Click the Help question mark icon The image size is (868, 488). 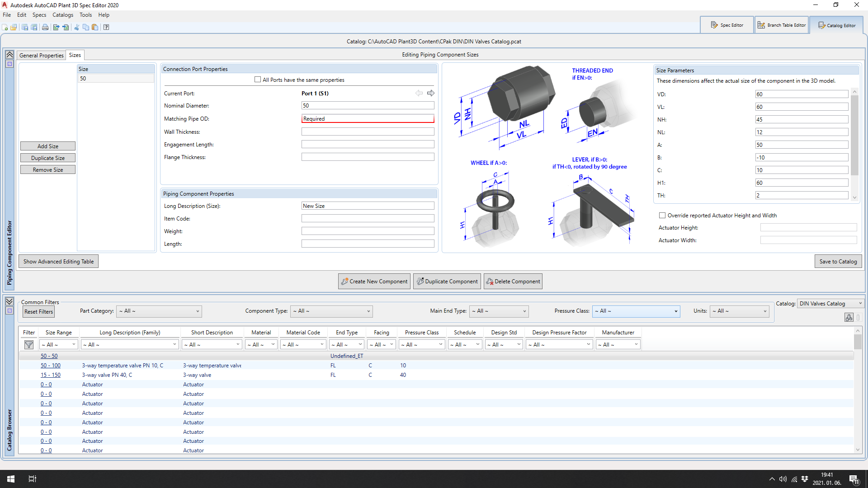tap(106, 27)
